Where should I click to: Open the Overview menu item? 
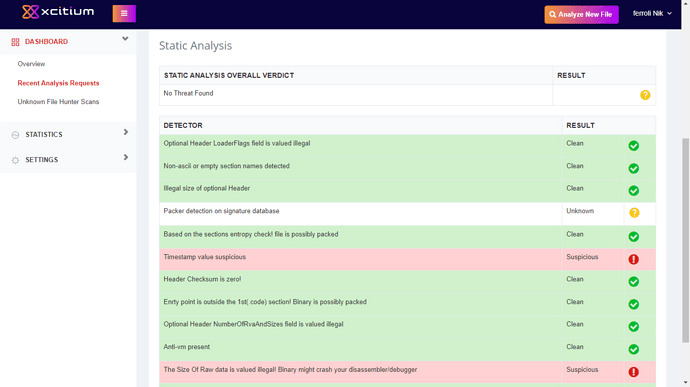click(x=31, y=64)
